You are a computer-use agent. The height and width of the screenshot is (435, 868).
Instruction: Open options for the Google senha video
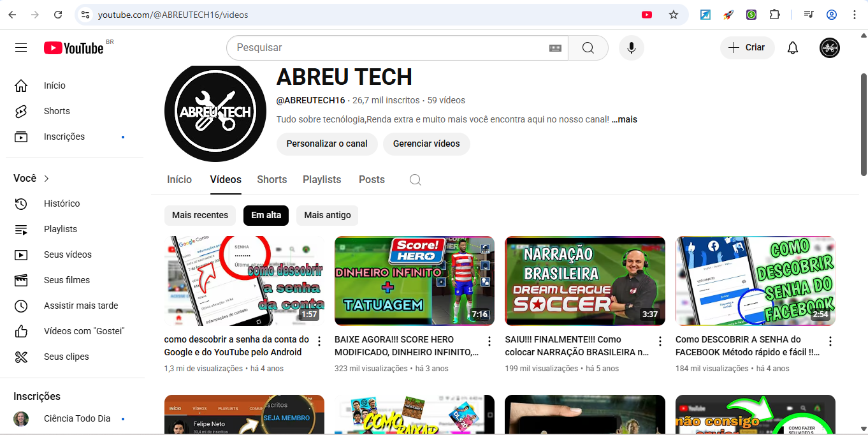pyautogui.click(x=319, y=341)
